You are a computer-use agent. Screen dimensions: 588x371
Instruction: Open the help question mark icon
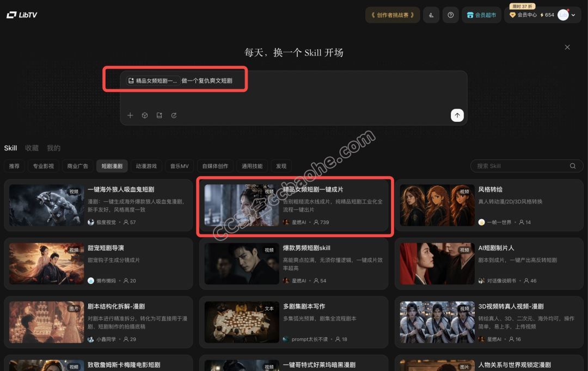click(x=451, y=15)
